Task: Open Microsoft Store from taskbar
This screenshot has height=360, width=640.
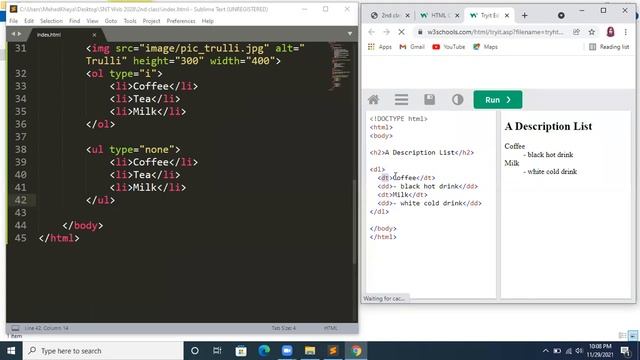Action: click(241, 351)
